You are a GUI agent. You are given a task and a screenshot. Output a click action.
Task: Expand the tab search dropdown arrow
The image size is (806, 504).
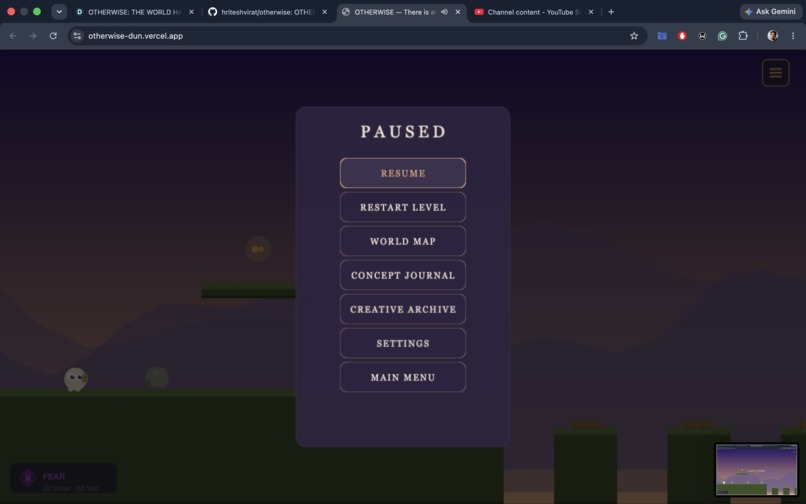click(x=59, y=11)
